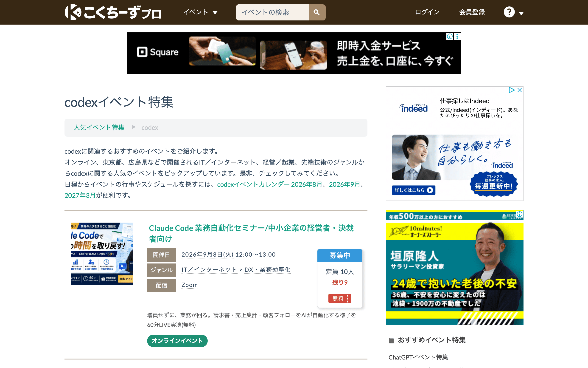Click the help question mark icon
This screenshot has width=588, height=368.
[x=509, y=12]
